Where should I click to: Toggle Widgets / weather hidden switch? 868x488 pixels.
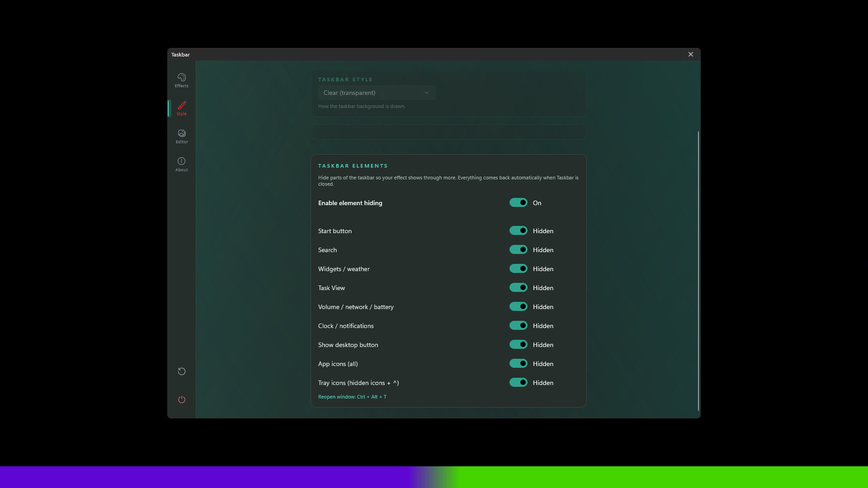518,268
